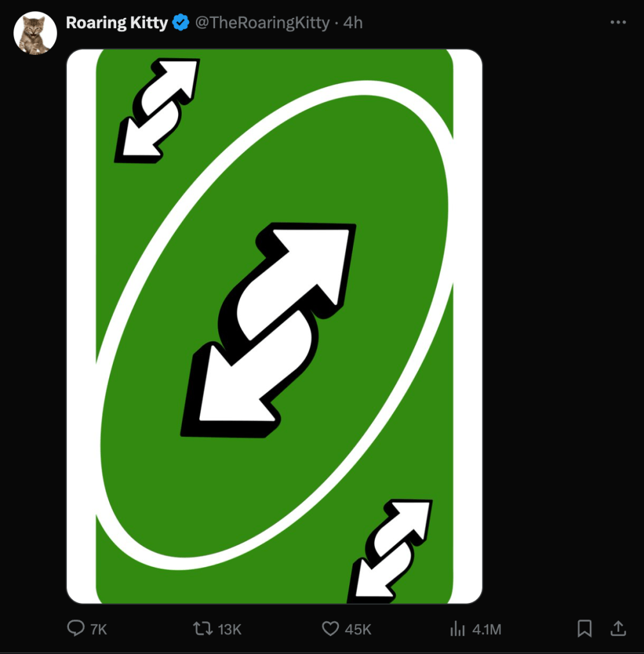Click the repost arrows icon

202,629
